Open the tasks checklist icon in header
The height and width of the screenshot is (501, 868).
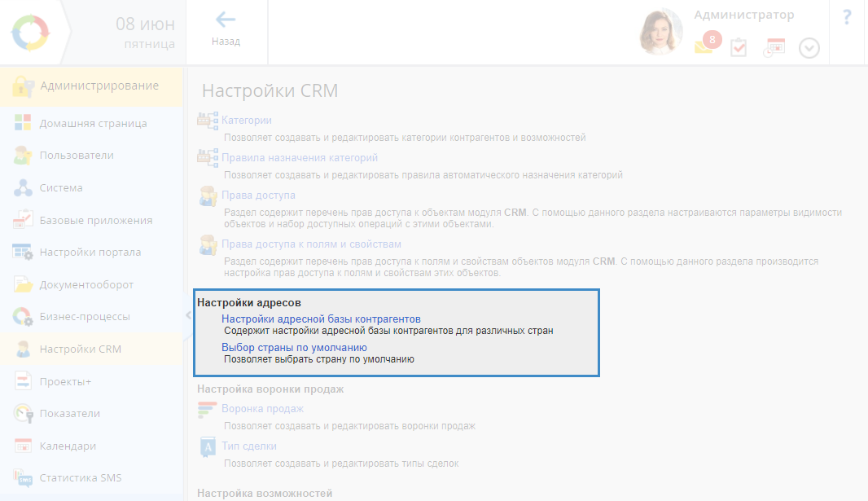[x=739, y=47]
